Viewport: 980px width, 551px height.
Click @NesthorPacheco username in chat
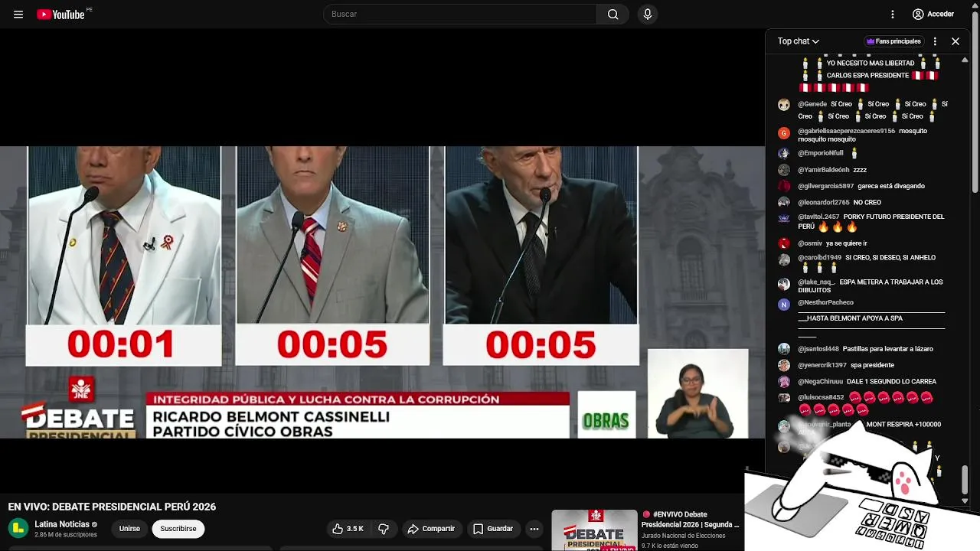coord(825,302)
